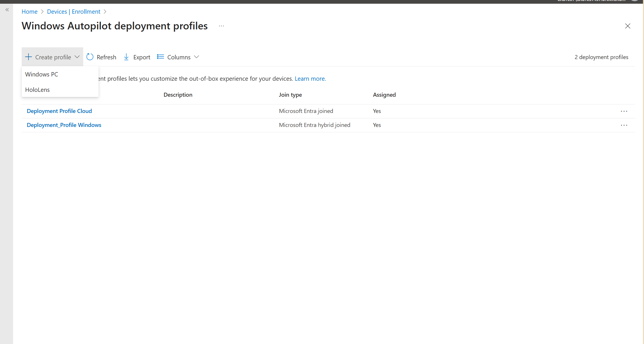Screen dimensions: 644x344
Task: Open ellipsis menu next to page title
Action: 221,26
